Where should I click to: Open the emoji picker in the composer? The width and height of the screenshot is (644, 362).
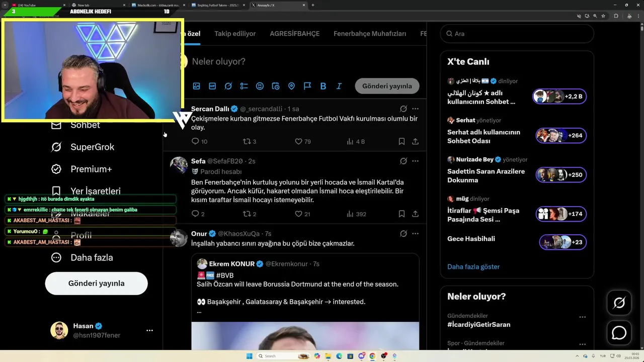click(x=260, y=86)
